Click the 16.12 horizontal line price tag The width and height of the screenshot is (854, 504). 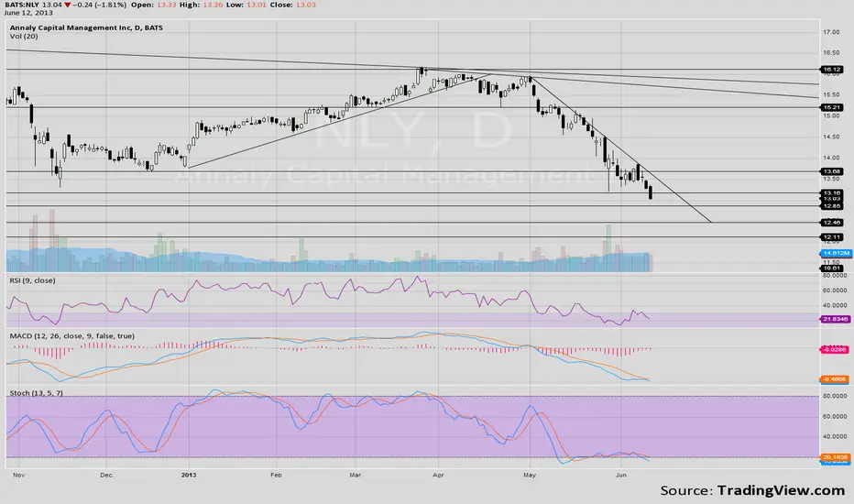pyautogui.click(x=832, y=70)
